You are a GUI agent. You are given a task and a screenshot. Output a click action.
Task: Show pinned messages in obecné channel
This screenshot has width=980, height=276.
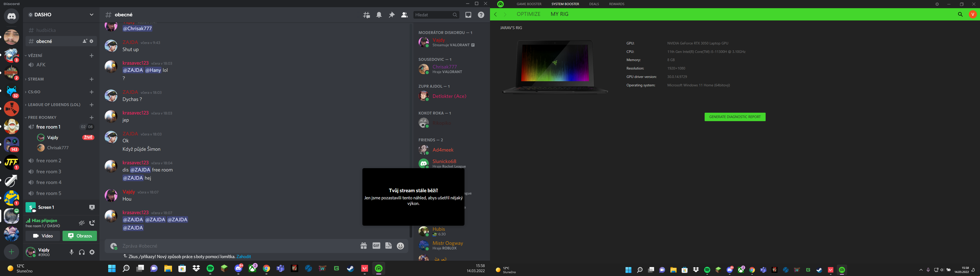[x=391, y=15]
